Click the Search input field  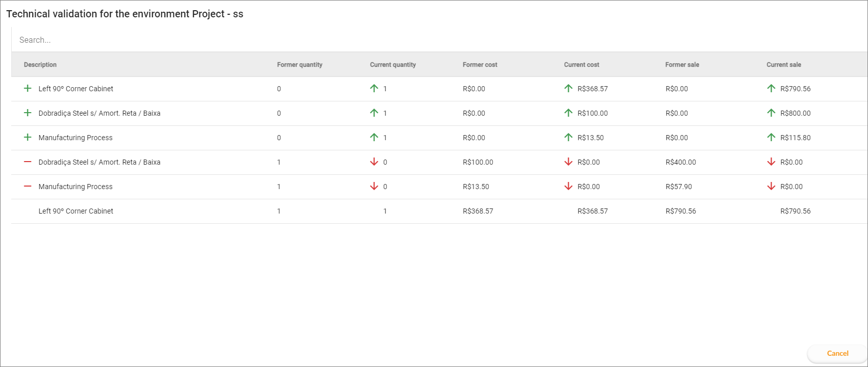[x=439, y=40]
